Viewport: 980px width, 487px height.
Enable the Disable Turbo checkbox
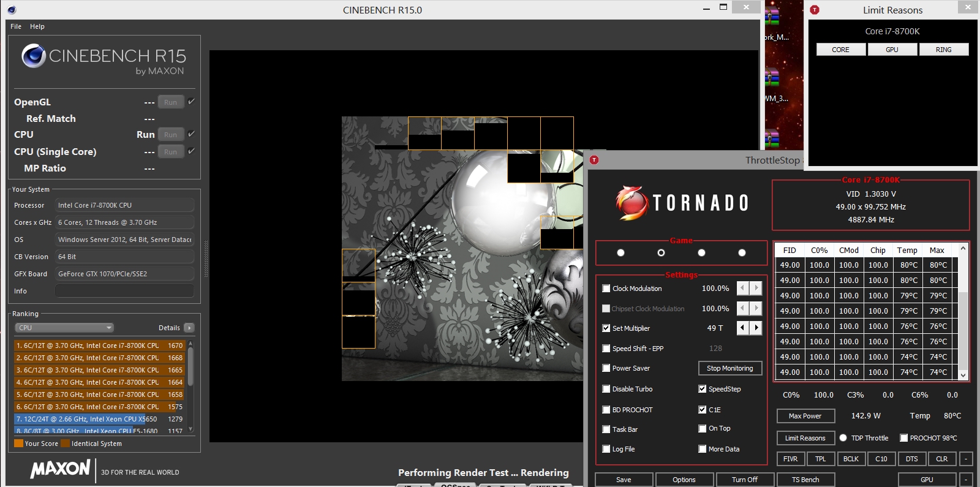tap(606, 389)
